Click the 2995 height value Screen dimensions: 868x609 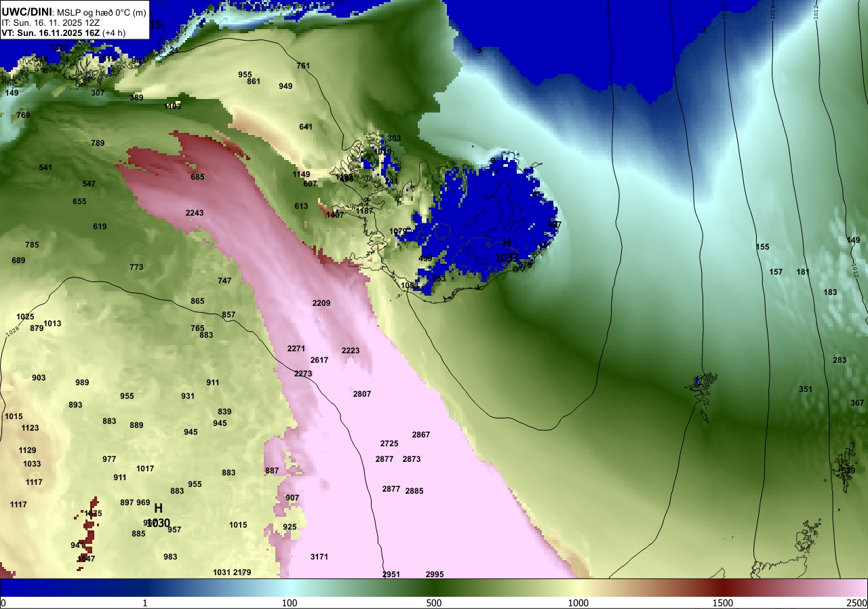[435, 574]
